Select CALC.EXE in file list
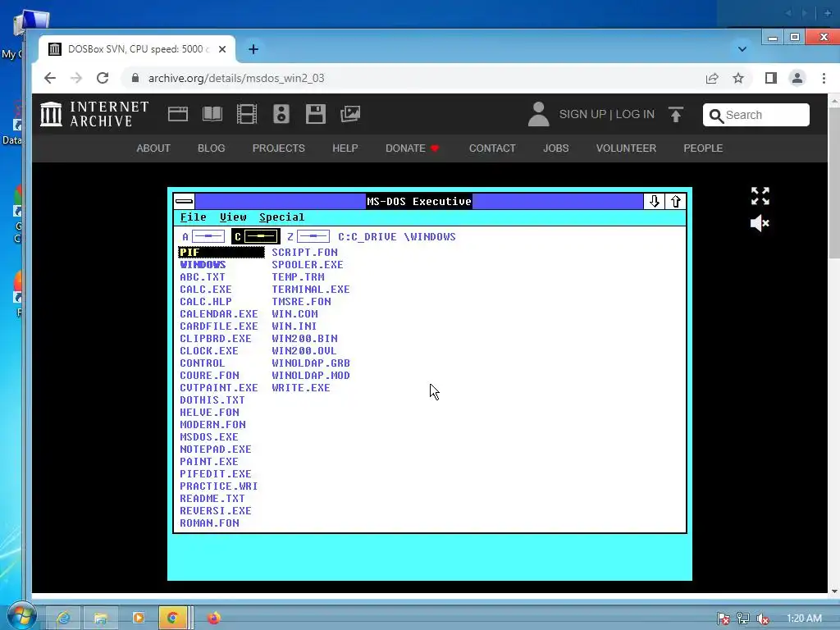 [x=206, y=290]
